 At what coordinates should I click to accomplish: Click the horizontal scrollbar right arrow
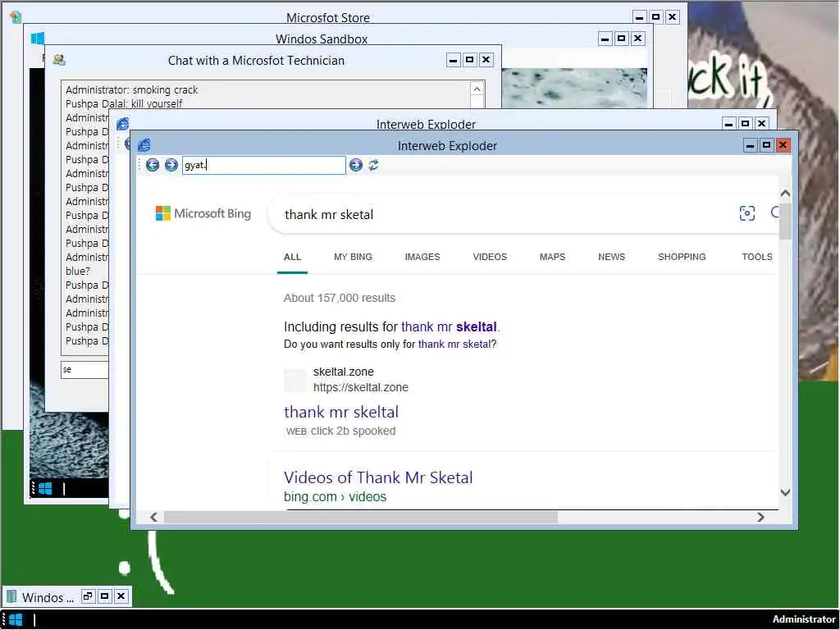[760, 517]
